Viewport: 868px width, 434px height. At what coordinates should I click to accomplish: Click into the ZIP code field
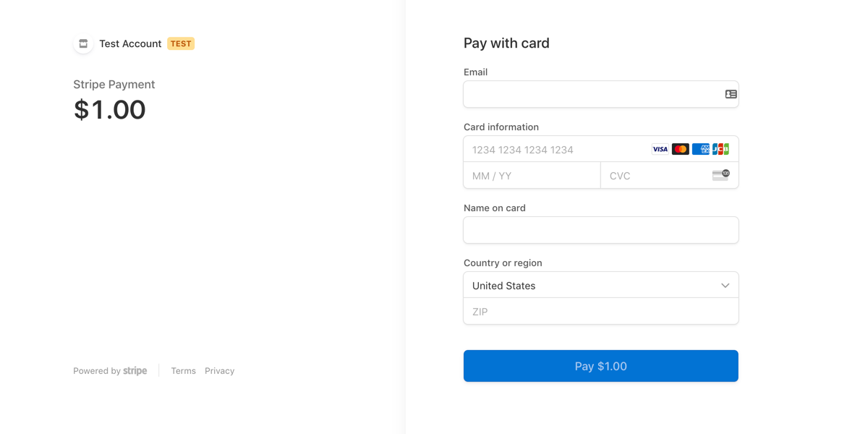pos(600,312)
